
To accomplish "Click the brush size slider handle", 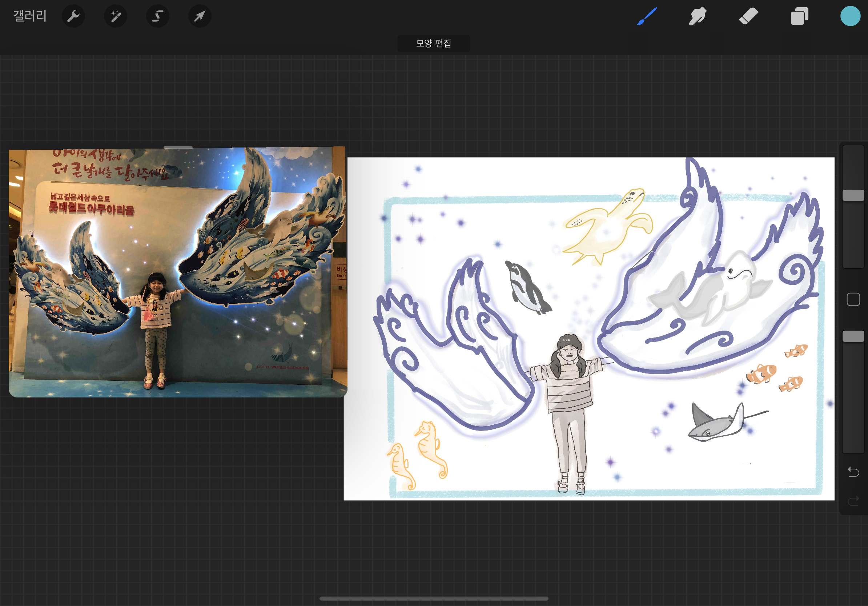I will pos(853,195).
